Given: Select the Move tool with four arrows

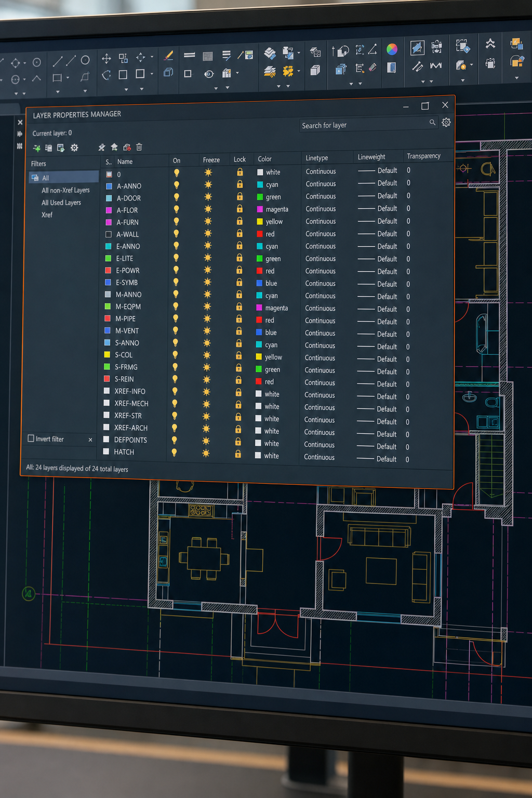Looking at the screenshot, I should point(106,58).
